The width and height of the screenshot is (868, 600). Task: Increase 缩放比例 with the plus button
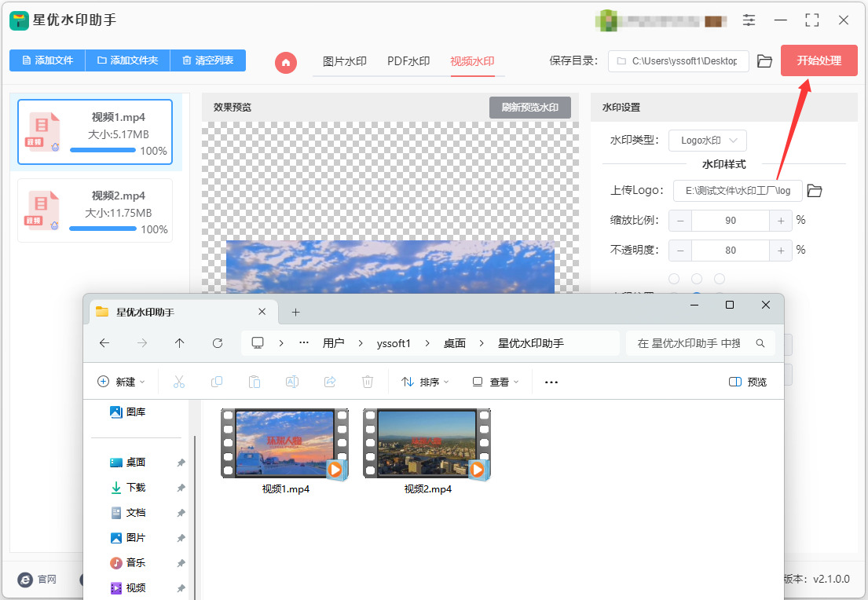tap(781, 221)
